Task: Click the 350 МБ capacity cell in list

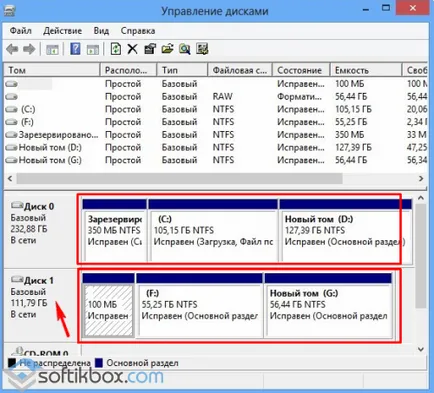Action: tap(350, 135)
